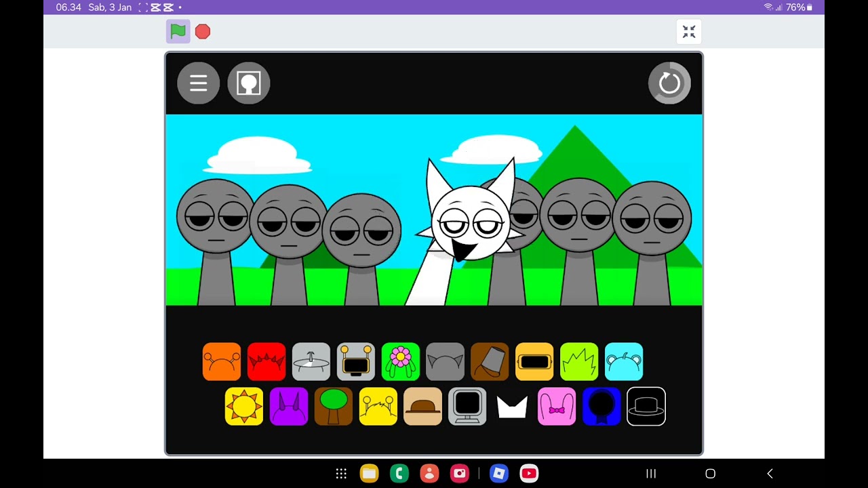Select the black top hat icon
Screen dimensions: 868x488
pyautogui.click(x=646, y=406)
